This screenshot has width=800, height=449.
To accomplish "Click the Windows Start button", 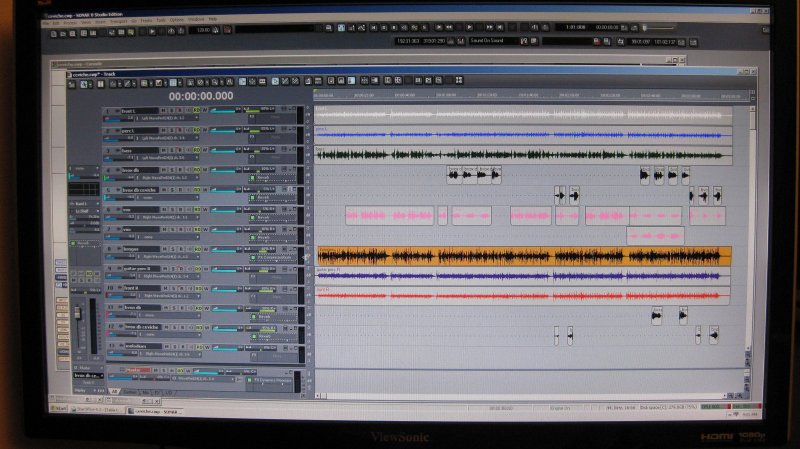I will [58, 408].
